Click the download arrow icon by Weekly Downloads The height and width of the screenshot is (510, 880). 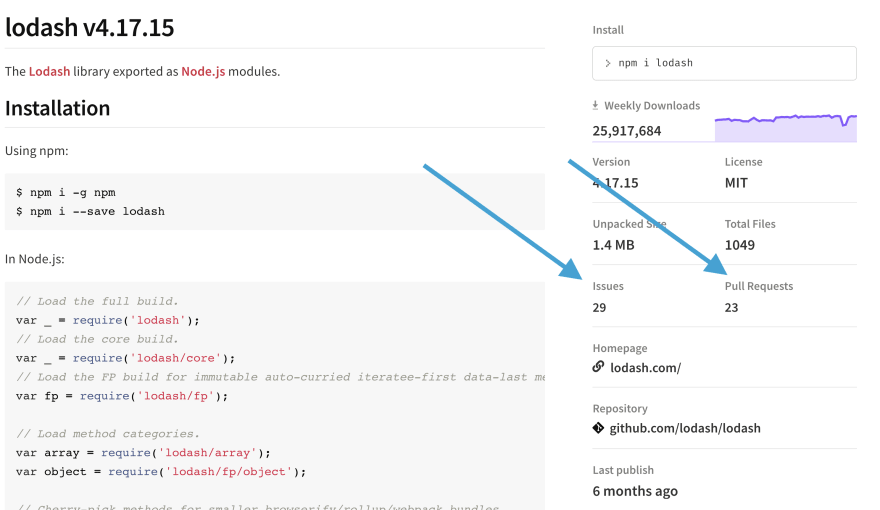click(x=595, y=105)
